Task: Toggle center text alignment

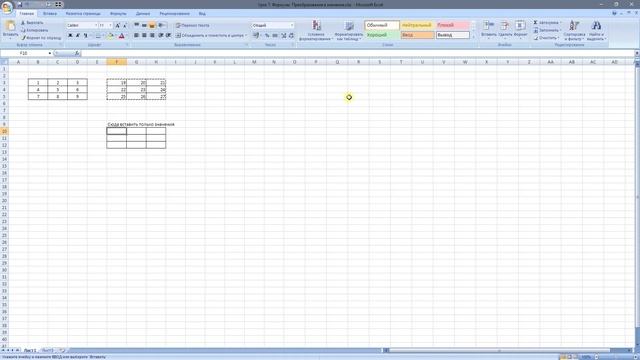Action: (144, 36)
